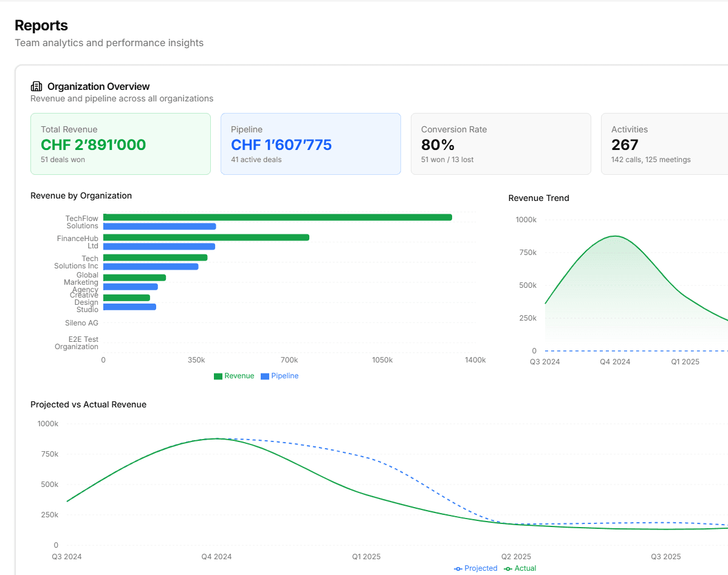Viewport: 728px width, 575px height.
Task: Click the FinanceHub Ltd organization label
Action: [x=78, y=242]
